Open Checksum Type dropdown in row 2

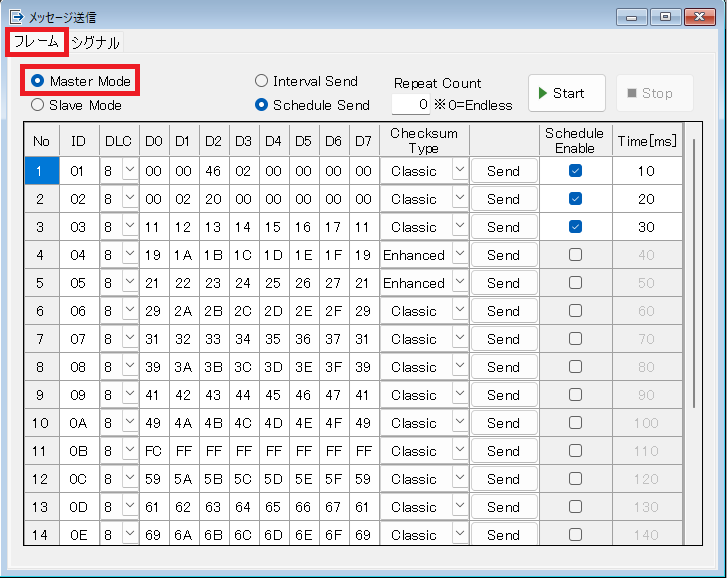click(459, 199)
